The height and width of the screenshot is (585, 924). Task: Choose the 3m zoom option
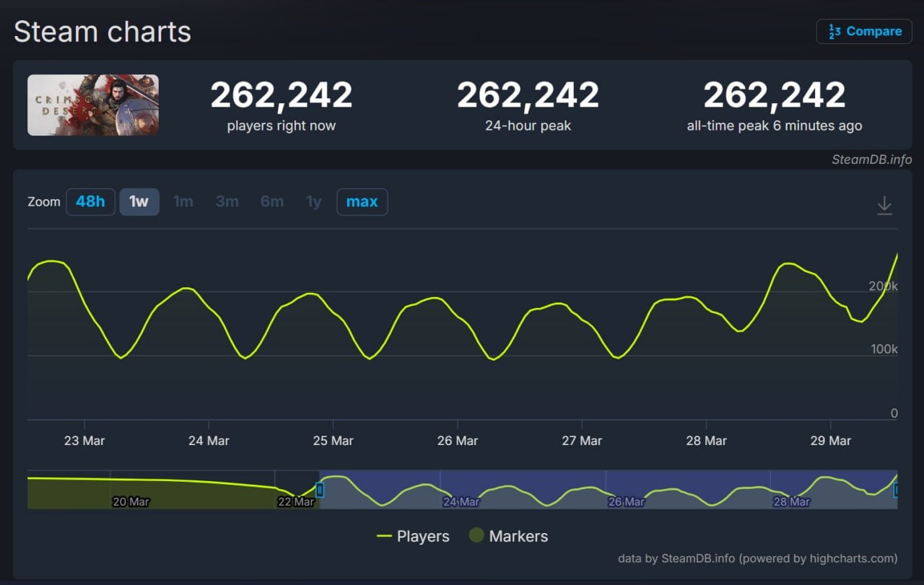coord(227,202)
